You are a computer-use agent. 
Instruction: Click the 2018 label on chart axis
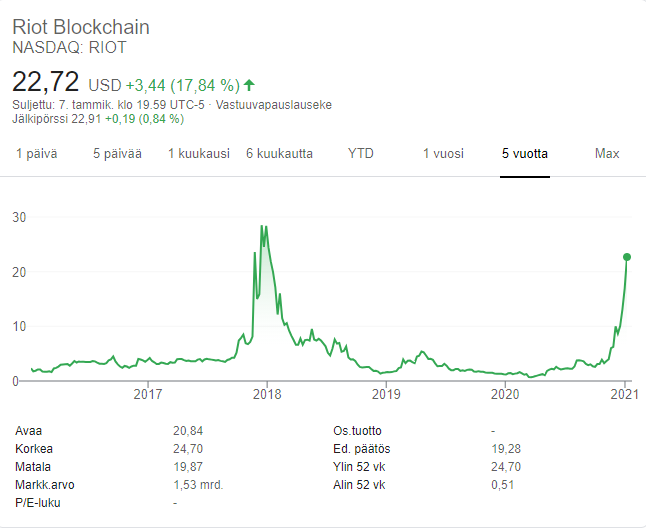tap(267, 395)
